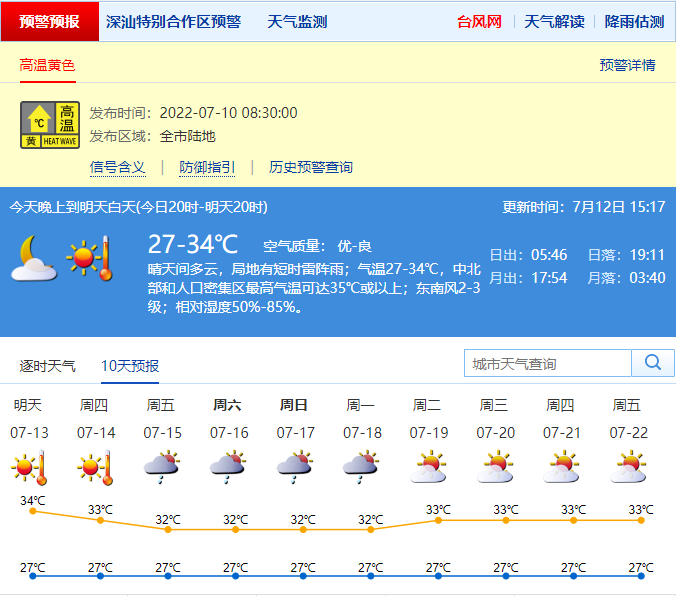Image resolution: width=676 pixels, height=596 pixels.
Task: Click the 07-18 date label
Action: (362, 433)
